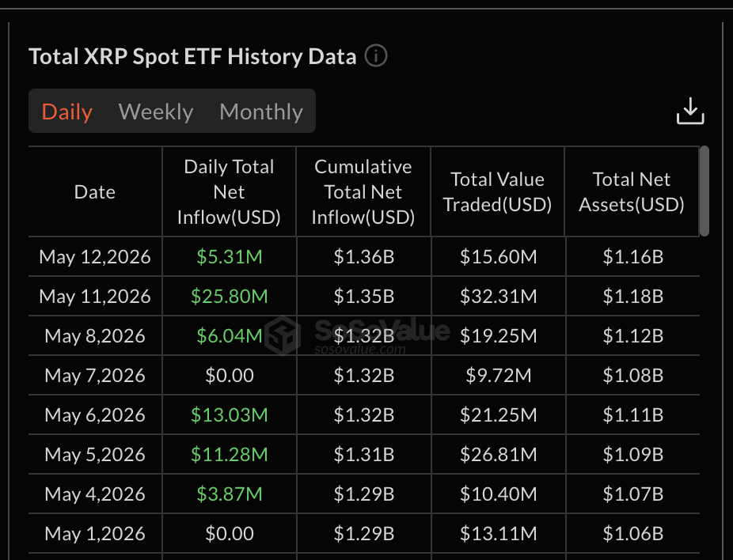Click the $1.36B cumulative inflow value
733x560 pixels.
pyautogui.click(x=363, y=256)
